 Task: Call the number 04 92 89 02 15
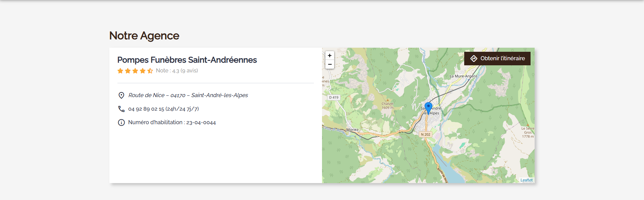(x=163, y=109)
